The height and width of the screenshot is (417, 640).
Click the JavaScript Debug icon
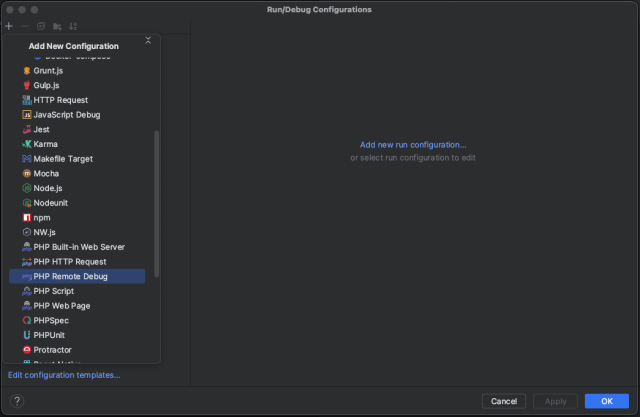click(27, 115)
